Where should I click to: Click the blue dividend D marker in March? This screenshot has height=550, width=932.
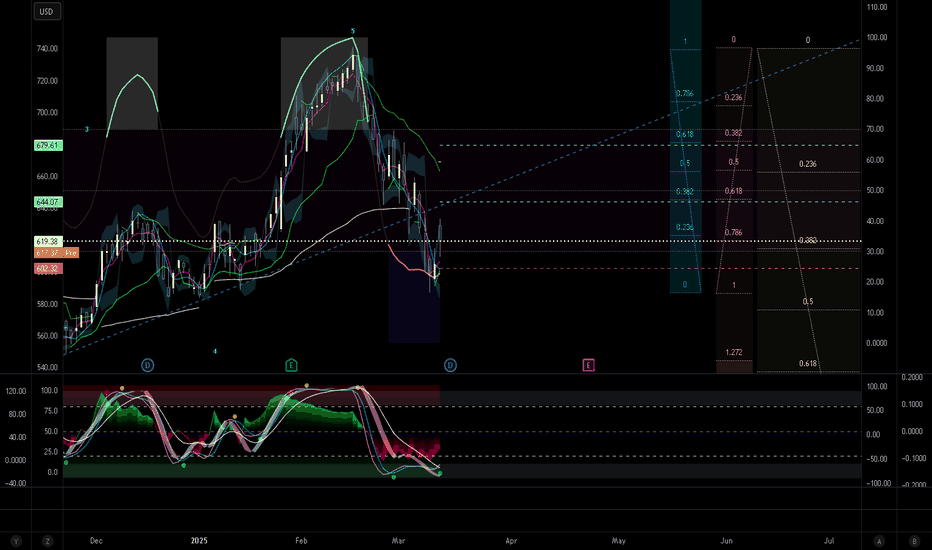450,365
